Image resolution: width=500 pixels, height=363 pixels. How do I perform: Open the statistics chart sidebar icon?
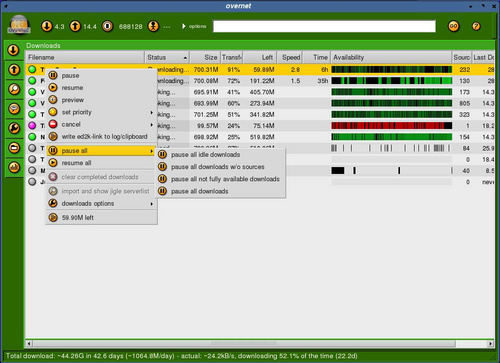point(14,167)
